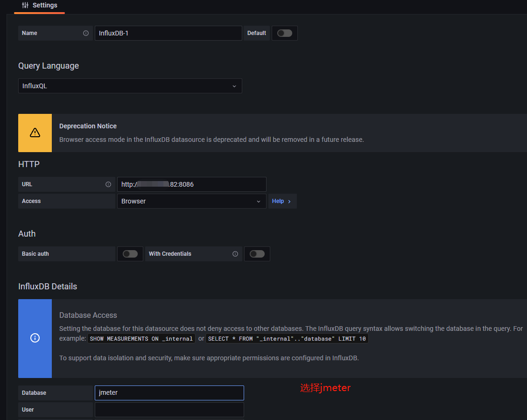
Task: Click the chevron arrow next to Help
Action: 289,202
